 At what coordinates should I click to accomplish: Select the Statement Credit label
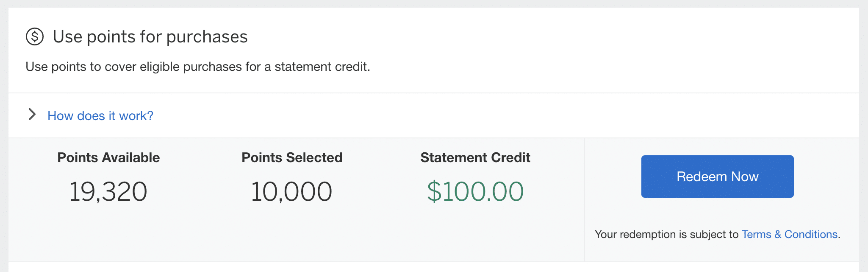[475, 157]
